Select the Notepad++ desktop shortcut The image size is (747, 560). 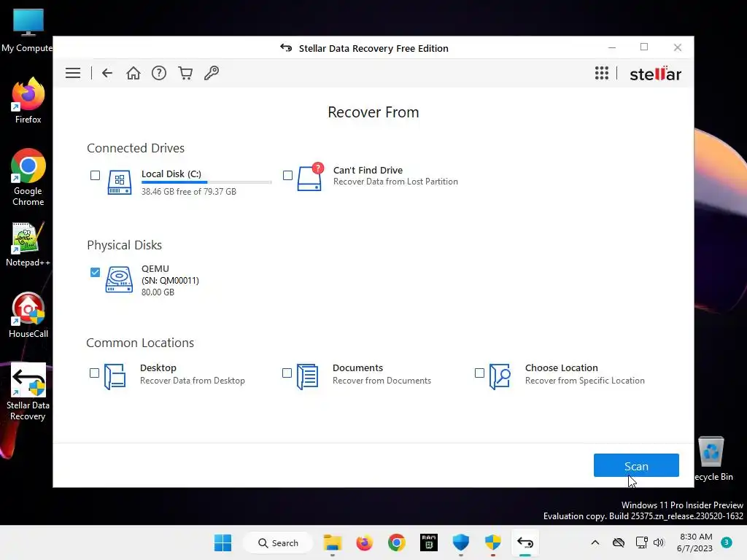pyautogui.click(x=28, y=244)
